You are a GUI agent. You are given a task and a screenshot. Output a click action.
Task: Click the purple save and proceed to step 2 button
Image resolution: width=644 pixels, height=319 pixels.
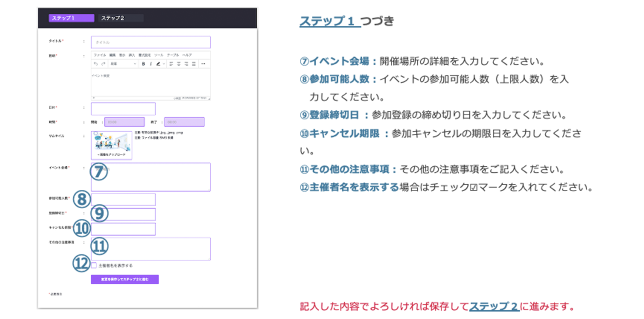(125, 279)
